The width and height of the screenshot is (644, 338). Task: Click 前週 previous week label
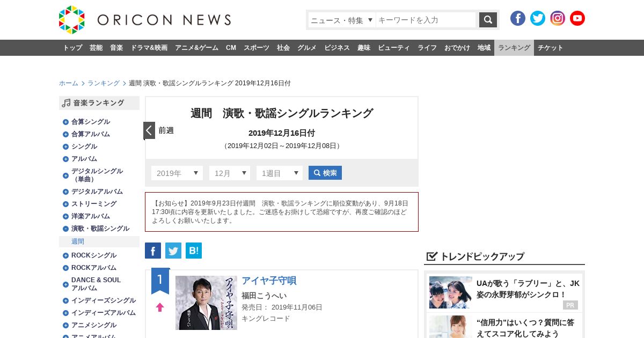(x=166, y=130)
